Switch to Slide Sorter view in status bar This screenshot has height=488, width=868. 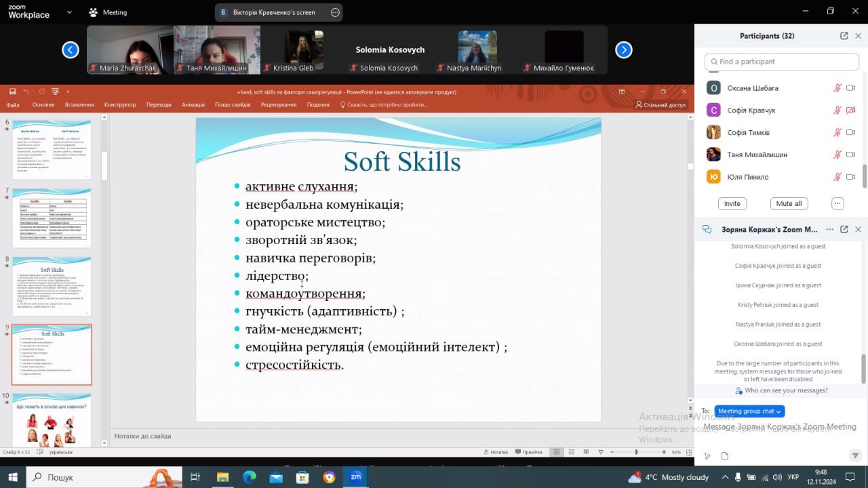tap(572, 451)
